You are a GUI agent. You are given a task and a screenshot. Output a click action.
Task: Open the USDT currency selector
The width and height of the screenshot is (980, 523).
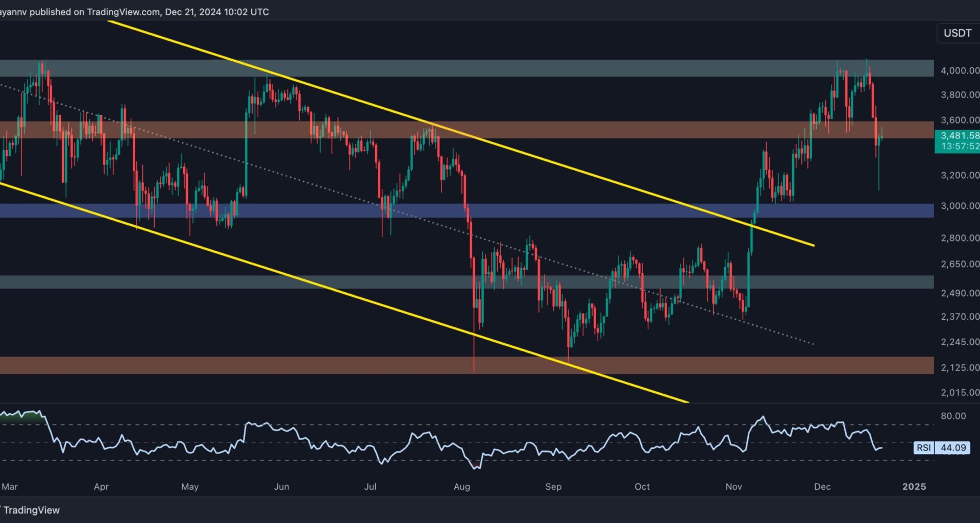point(957,33)
